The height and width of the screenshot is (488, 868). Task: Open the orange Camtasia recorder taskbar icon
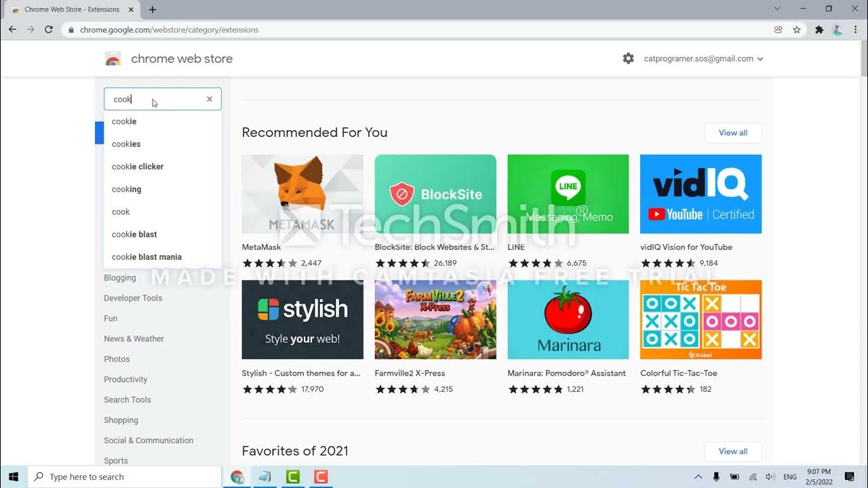[x=321, y=476]
